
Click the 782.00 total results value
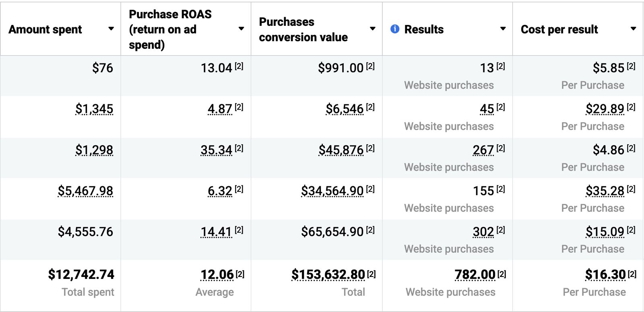pyautogui.click(x=475, y=275)
